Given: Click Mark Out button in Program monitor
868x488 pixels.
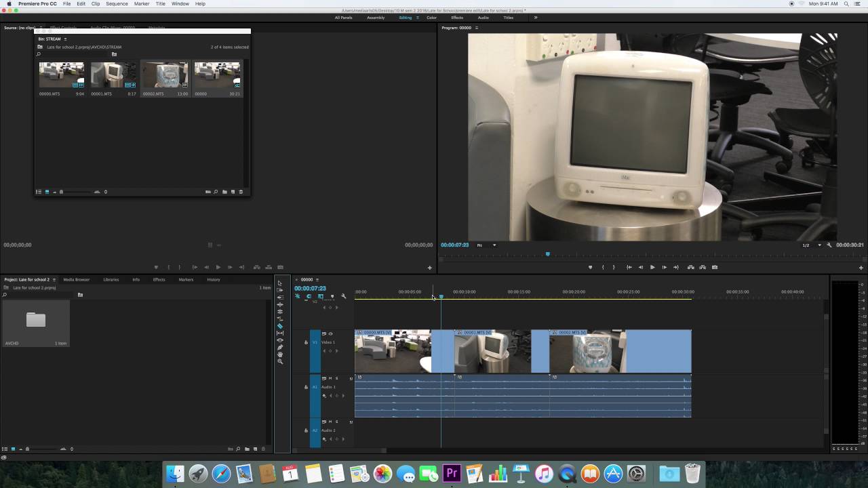Looking at the screenshot, I should point(614,267).
